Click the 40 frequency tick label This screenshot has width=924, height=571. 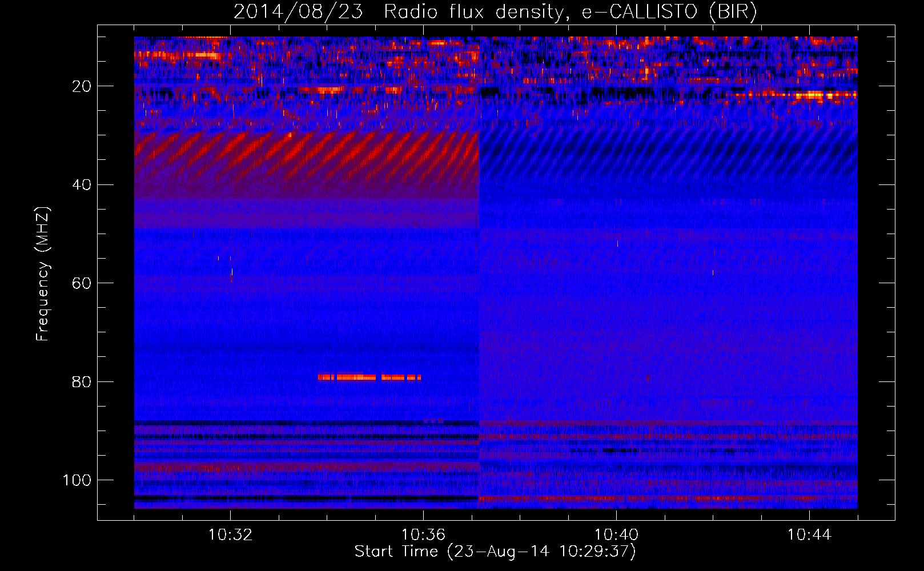point(82,185)
